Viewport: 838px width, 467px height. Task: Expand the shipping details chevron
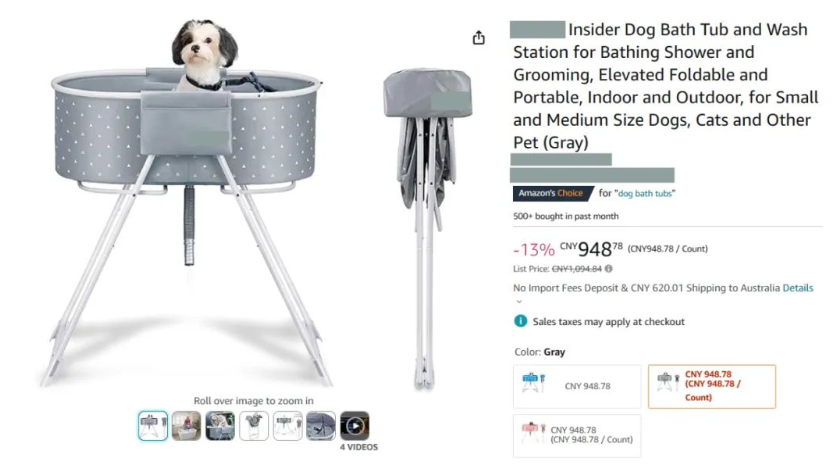518,301
